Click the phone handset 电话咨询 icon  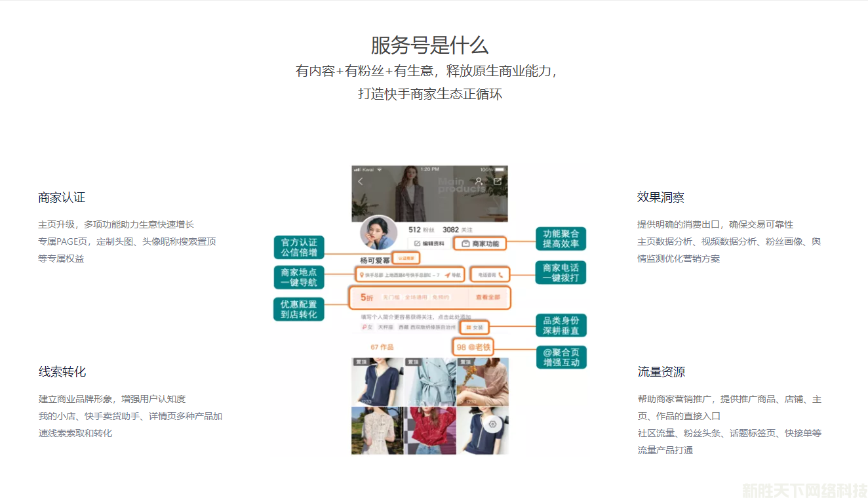point(501,275)
